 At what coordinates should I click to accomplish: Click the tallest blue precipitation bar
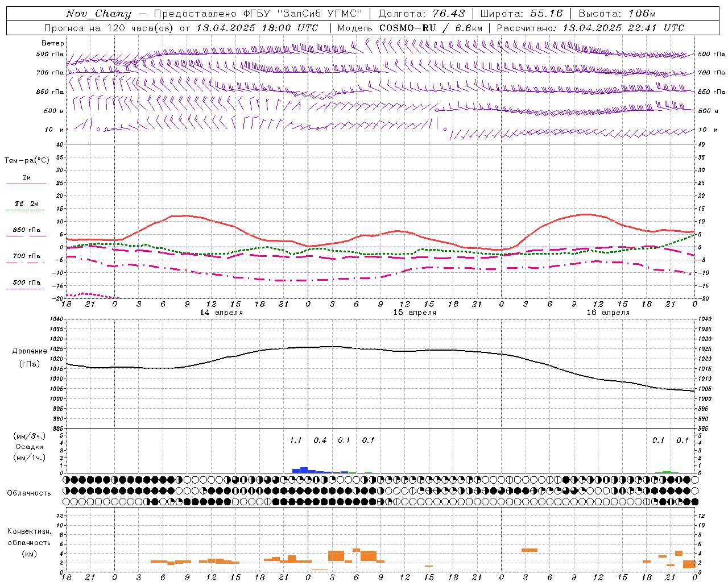pos(304,470)
